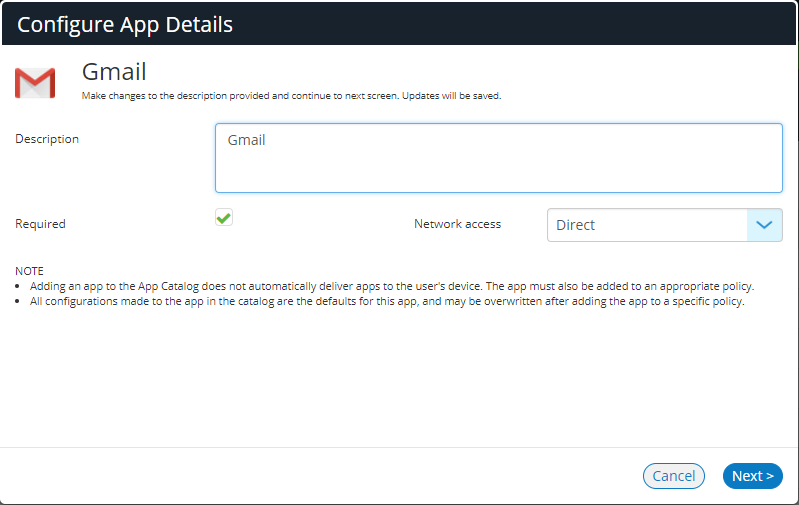Click the 'Make changes to the description' subtitle
799x505 pixels.
pyautogui.click(x=291, y=96)
